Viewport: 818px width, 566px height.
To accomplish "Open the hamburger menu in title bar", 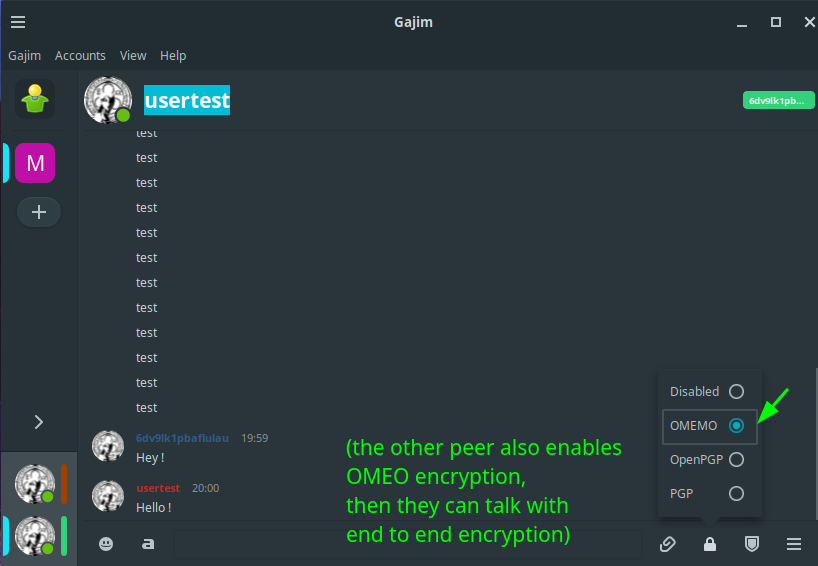I will click(18, 22).
